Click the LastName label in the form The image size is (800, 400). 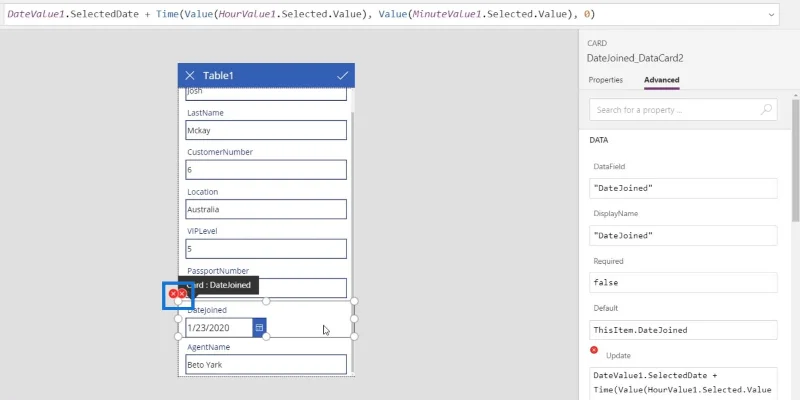click(x=205, y=113)
